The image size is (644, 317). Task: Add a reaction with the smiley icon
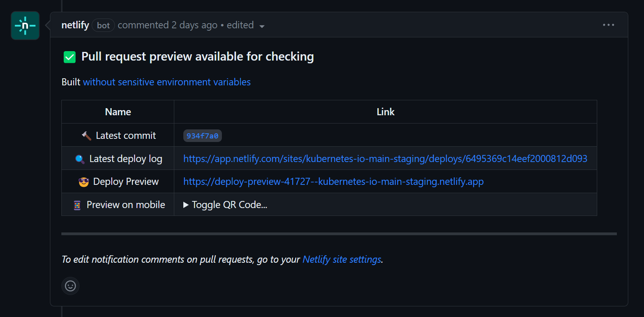pos(70,286)
